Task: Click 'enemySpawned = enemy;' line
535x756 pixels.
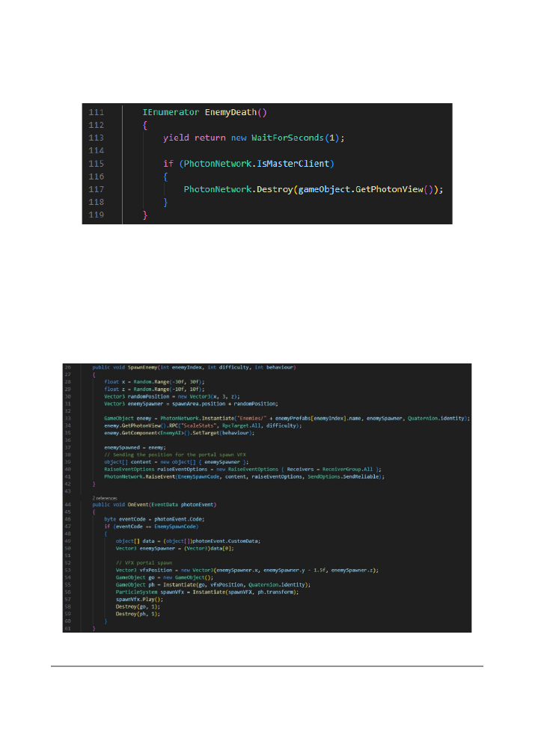Action: coord(135,447)
